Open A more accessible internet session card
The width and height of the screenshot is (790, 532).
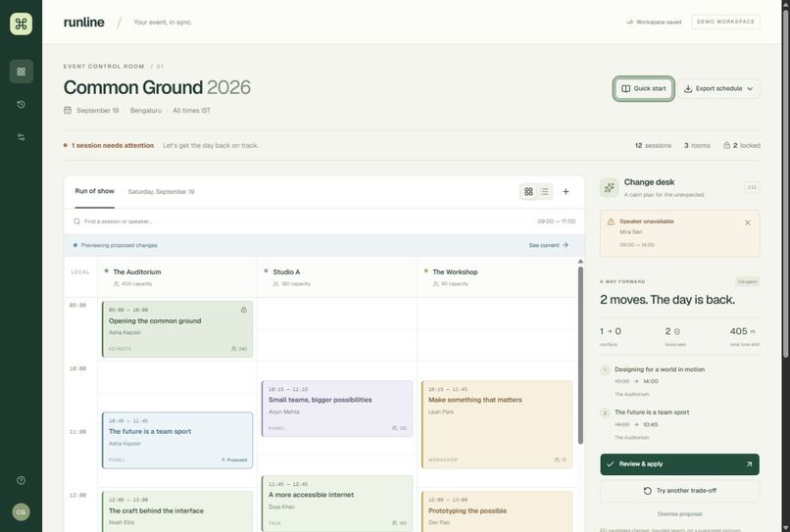(337, 504)
